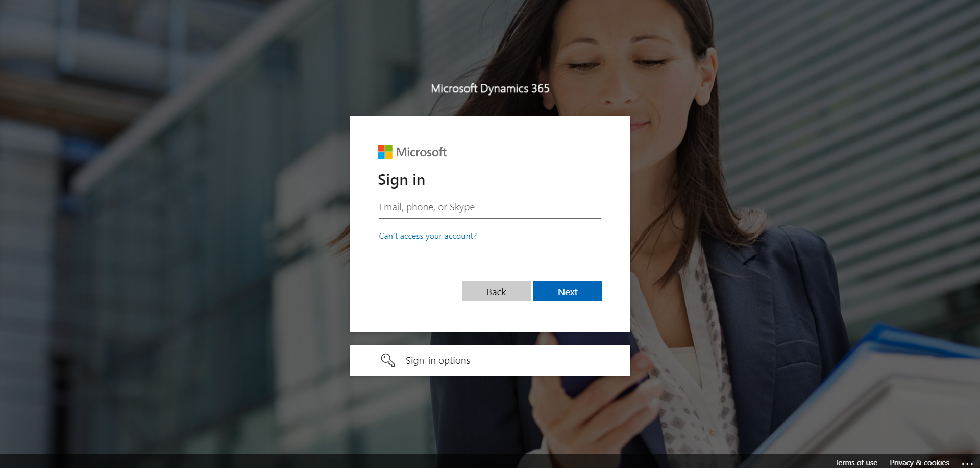The image size is (980, 468).
Task: Open the Can't access your account link
Action: click(428, 236)
